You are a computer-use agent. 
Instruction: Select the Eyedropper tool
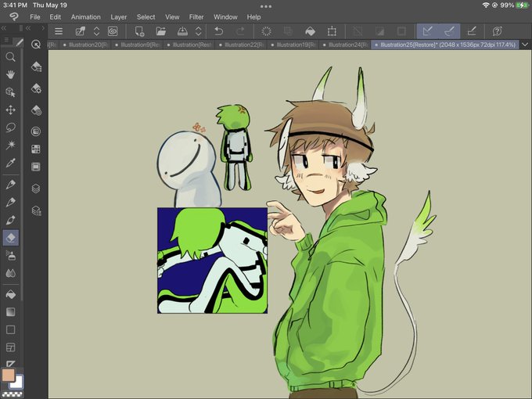(x=10, y=163)
